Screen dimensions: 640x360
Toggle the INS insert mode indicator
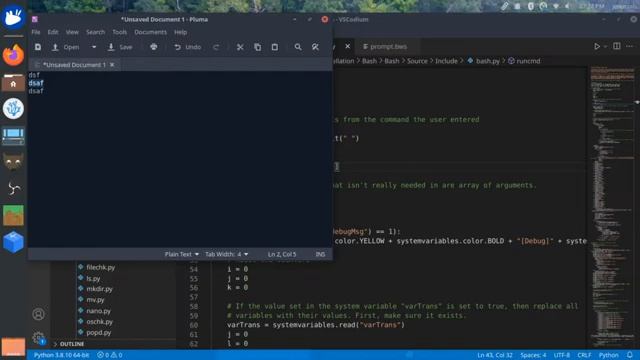320,254
